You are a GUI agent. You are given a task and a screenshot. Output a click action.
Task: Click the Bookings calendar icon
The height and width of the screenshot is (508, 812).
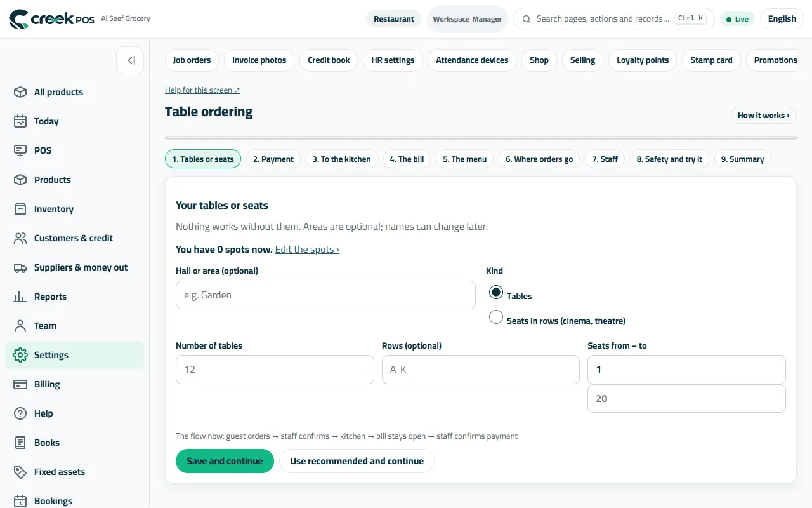click(20, 501)
